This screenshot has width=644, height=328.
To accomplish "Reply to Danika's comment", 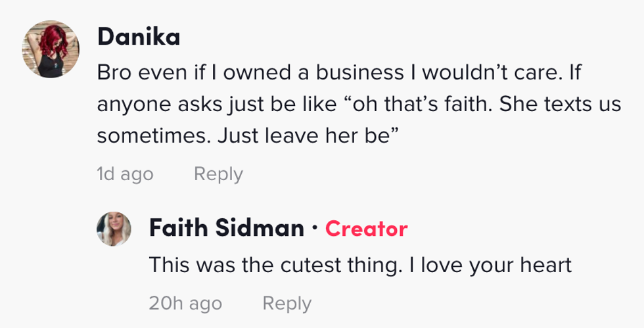I will pos(218,174).
